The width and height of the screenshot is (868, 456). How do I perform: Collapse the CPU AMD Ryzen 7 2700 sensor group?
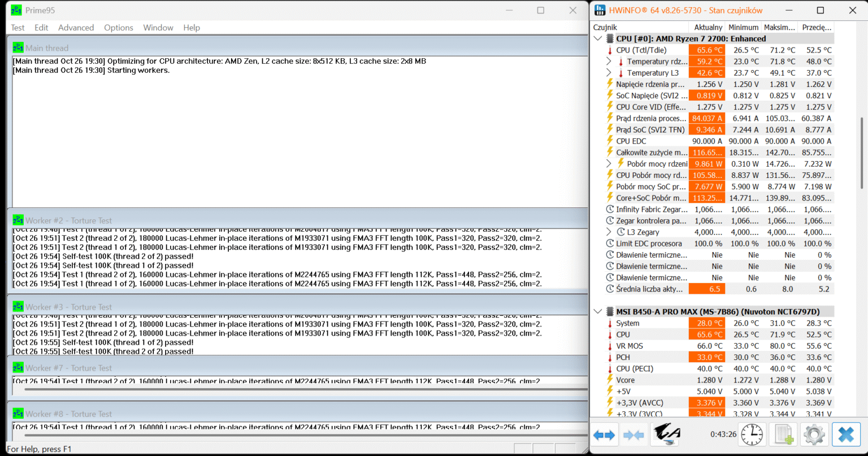pos(598,38)
